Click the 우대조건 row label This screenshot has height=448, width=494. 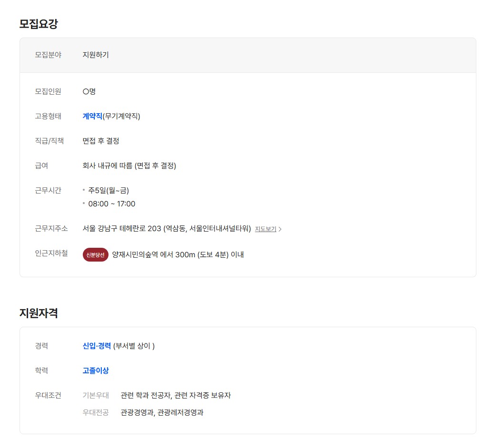click(x=48, y=395)
